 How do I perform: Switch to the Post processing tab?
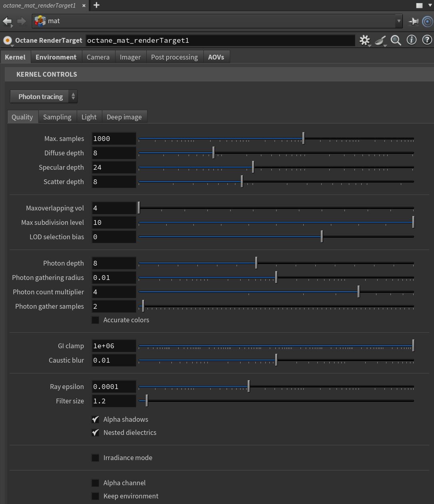coord(174,57)
